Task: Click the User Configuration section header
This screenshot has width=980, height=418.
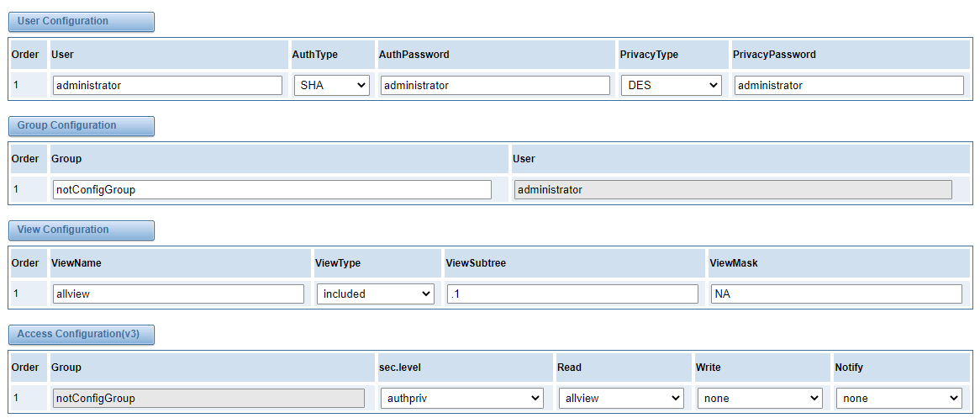Action: point(82,21)
